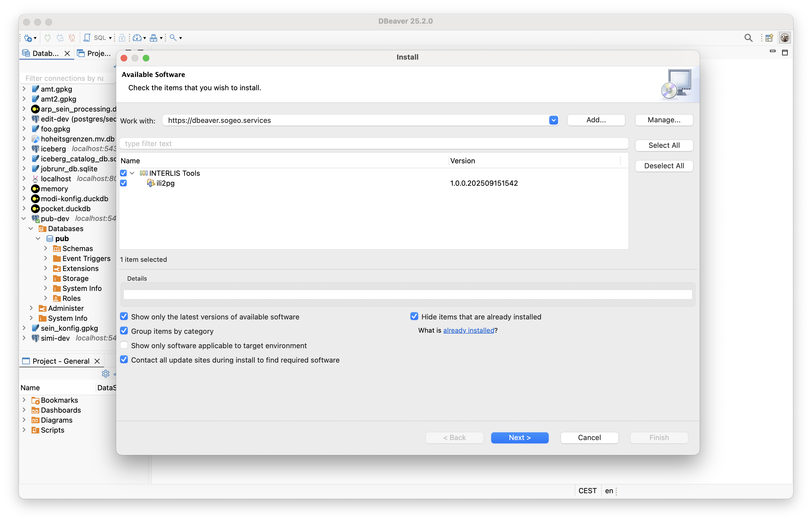Open the already installed link
This screenshot has height=522, width=812.
click(469, 330)
